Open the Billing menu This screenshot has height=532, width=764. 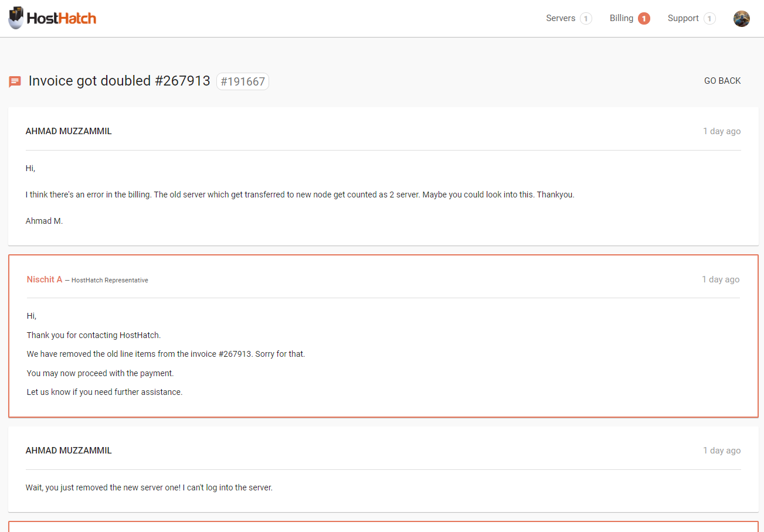[x=621, y=18]
